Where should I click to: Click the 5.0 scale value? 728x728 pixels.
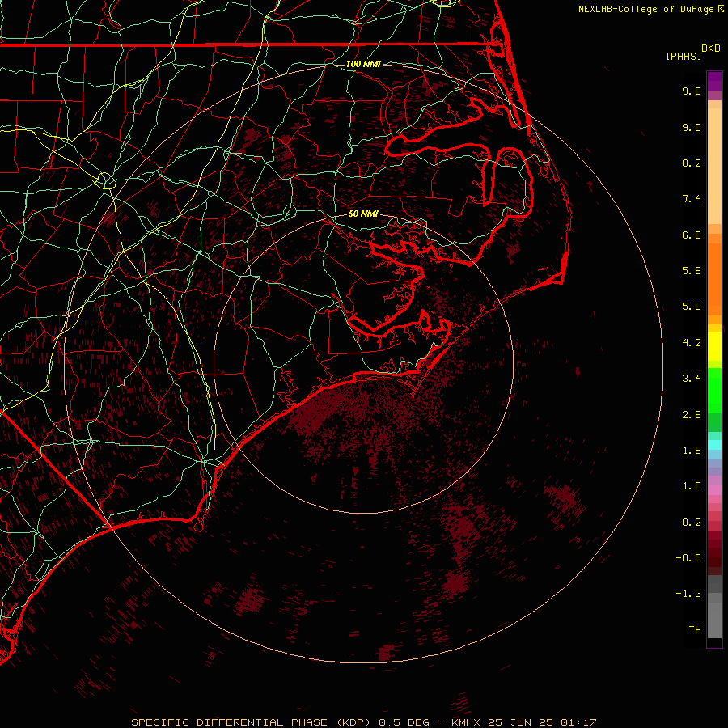click(x=692, y=307)
